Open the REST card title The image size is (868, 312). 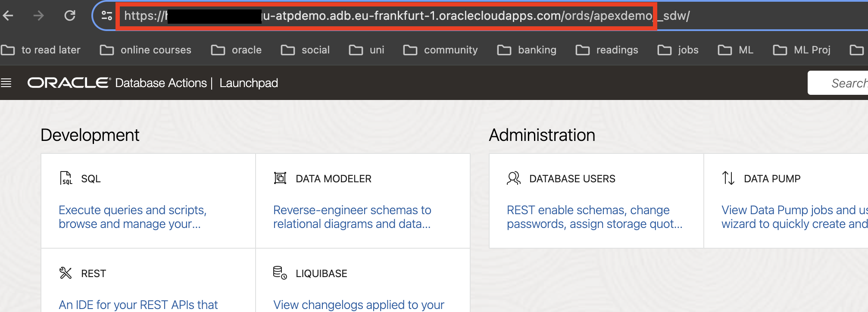pyautogui.click(x=94, y=274)
